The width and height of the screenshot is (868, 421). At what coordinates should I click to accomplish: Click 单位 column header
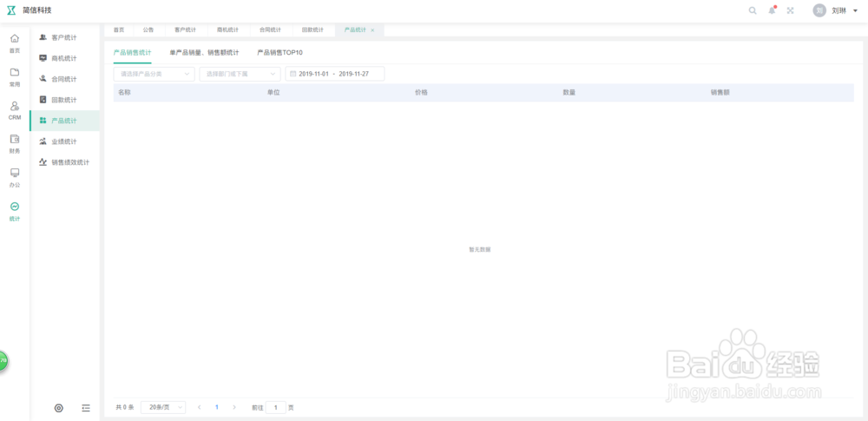tap(273, 93)
